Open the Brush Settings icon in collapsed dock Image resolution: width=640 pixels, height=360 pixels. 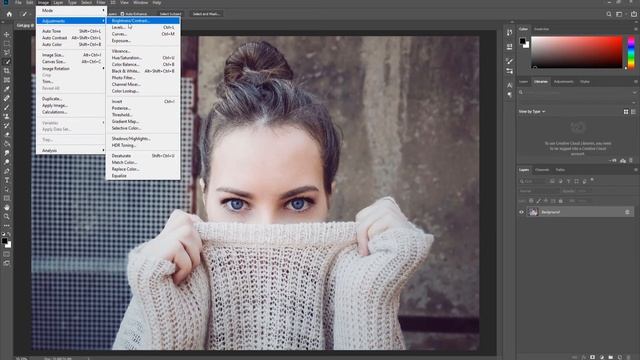pos(509,61)
